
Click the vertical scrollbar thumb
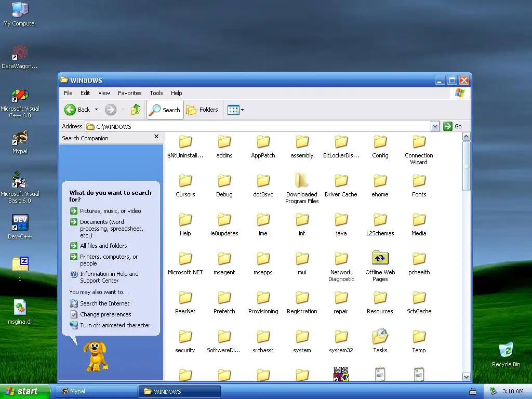(466, 166)
